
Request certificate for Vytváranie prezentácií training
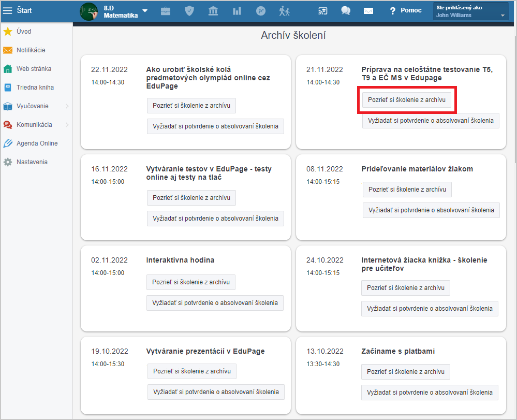point(216,392)
